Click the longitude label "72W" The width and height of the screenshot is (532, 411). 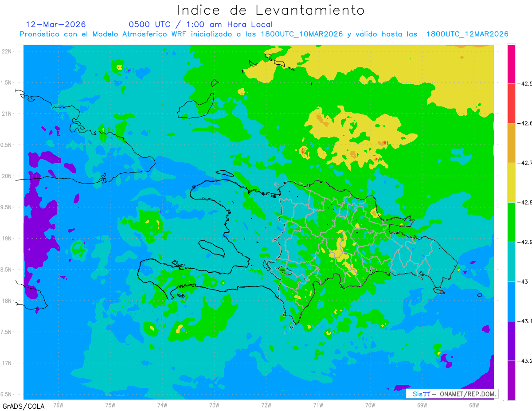(x=266, y=405)
